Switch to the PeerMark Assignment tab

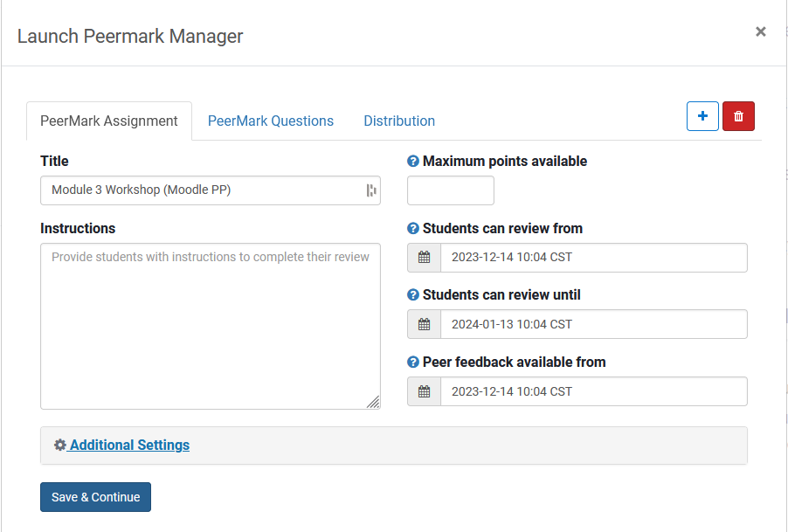point(109,121)
